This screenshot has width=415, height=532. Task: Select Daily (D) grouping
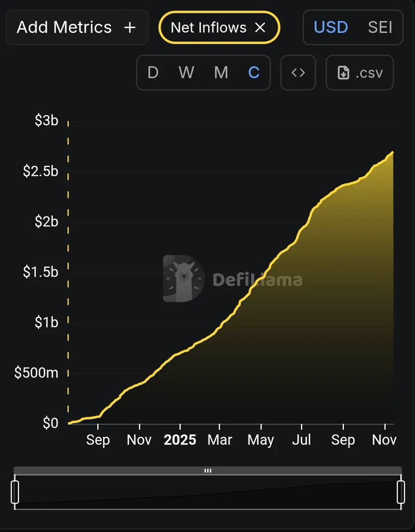(x=153, y=72)
